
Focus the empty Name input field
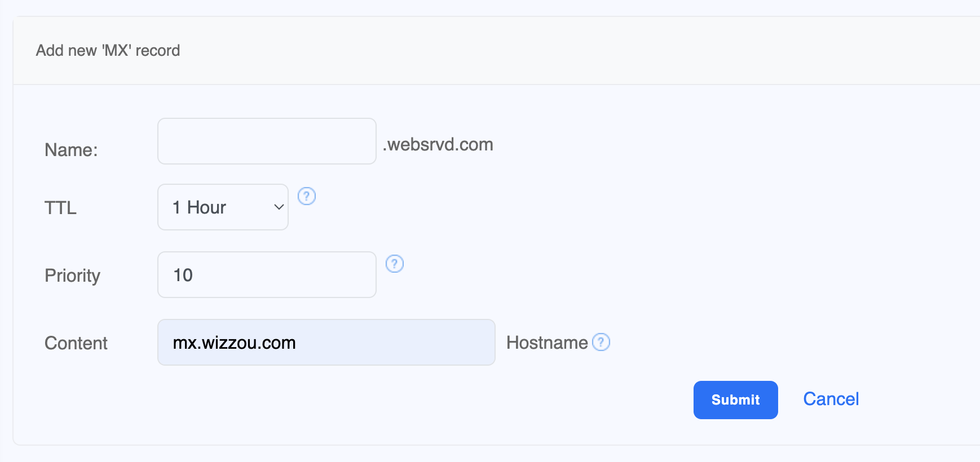(267, 141)
